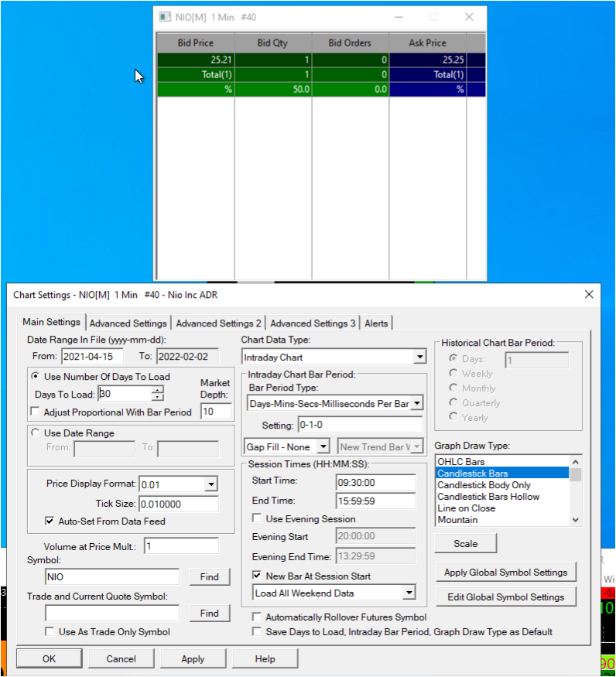The image size is (616, 677).
Task: Click the Graph Draw Type scrollbar thumb
Action: pyautogui.click(x=576, y=474)
